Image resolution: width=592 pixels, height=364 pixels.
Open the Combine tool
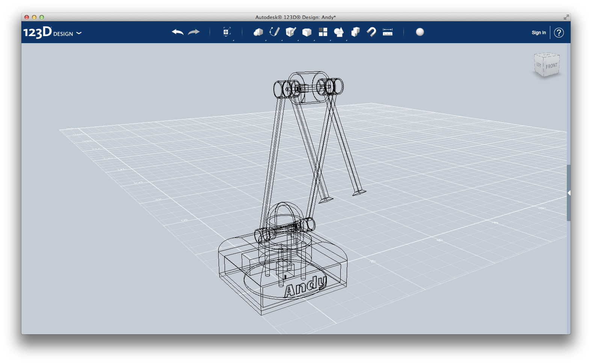coord(355,32)
